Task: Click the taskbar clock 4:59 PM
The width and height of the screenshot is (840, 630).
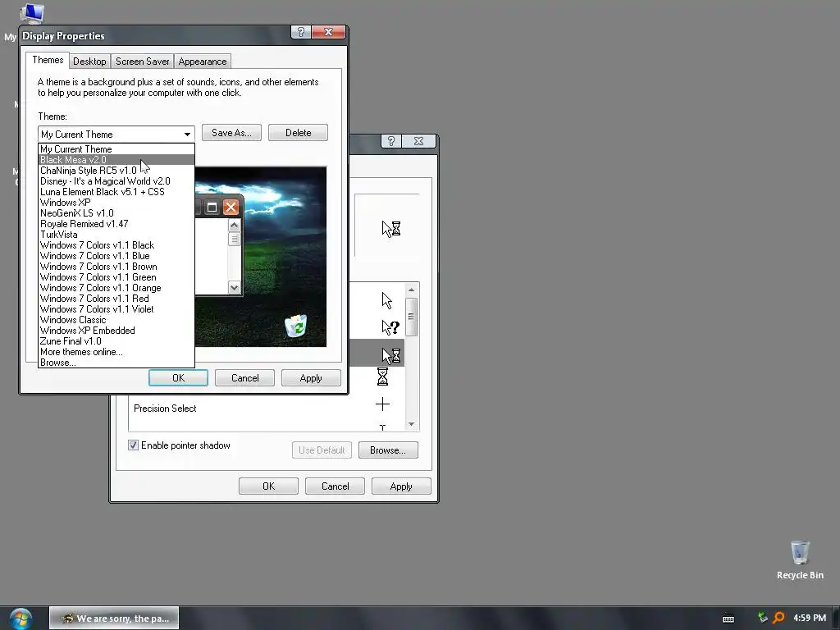Action: (810, 619)
